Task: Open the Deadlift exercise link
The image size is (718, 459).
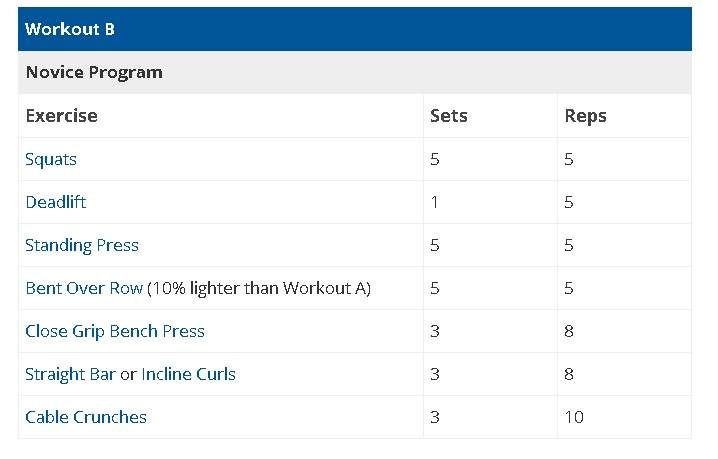Action: tap(56, 202)
